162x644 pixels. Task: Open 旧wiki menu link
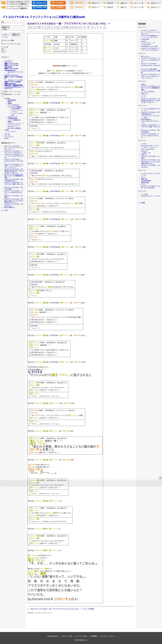6,138
